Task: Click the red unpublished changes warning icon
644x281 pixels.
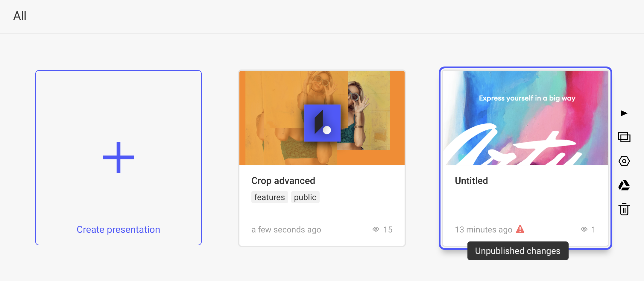Action: pos(520,229)
